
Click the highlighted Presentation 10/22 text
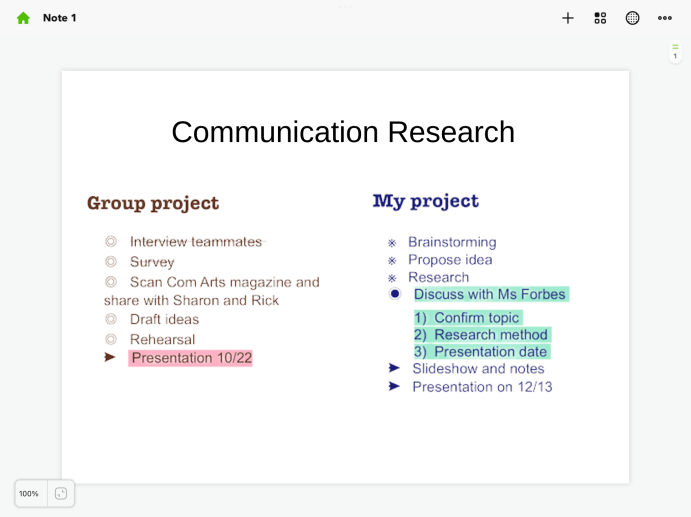click(x=190, y=358)
